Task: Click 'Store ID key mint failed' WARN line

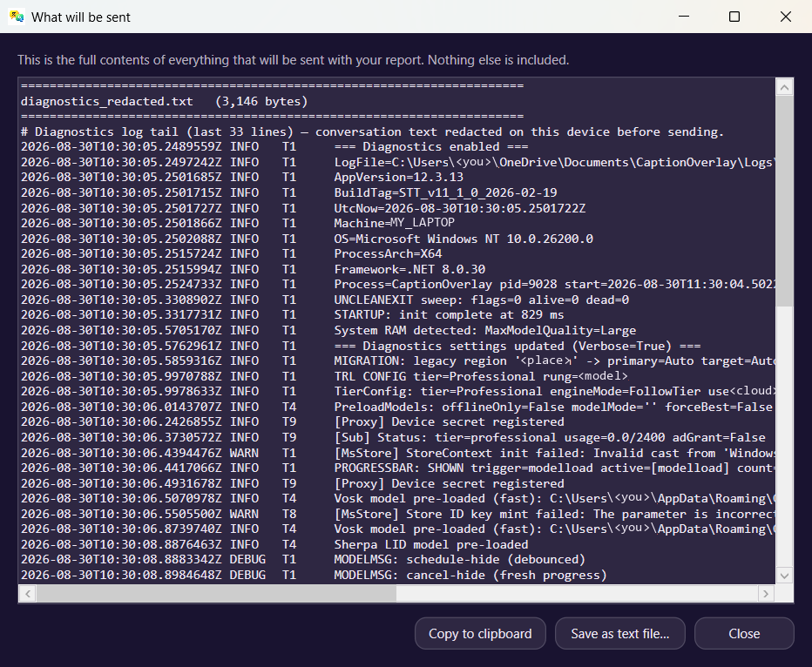Action: 397,515
